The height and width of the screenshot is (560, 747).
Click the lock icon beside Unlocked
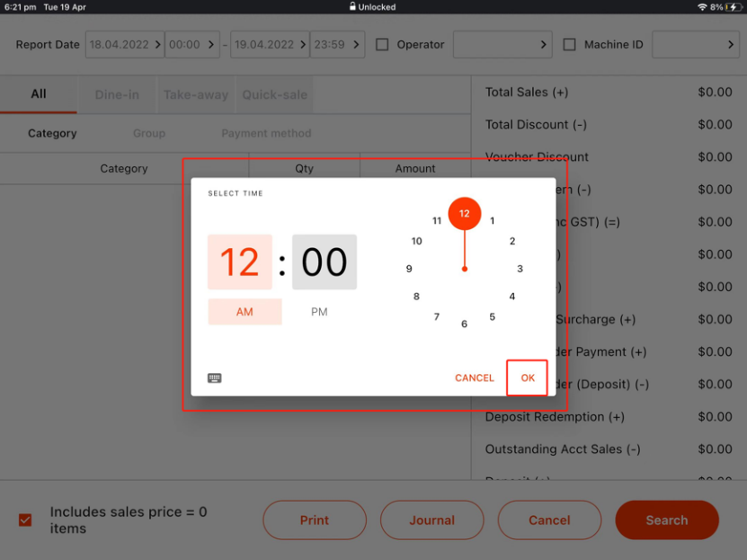point(353,7)
